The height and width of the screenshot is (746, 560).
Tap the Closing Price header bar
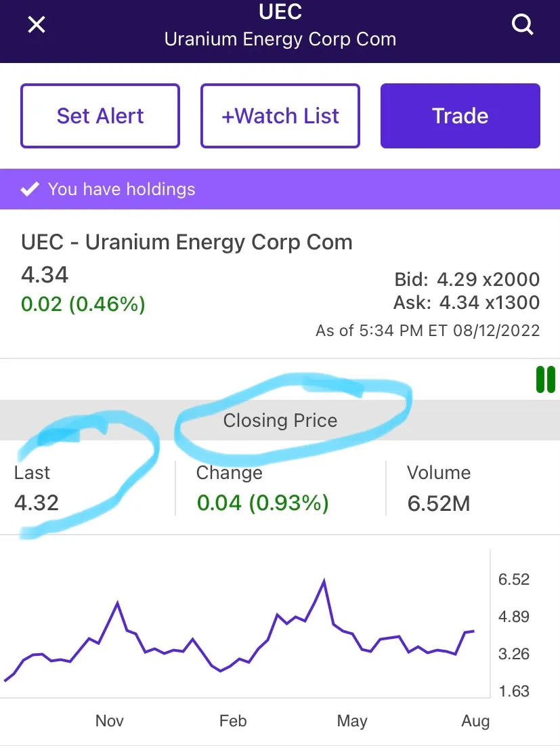pyautogui.click(x=280, y=420)
